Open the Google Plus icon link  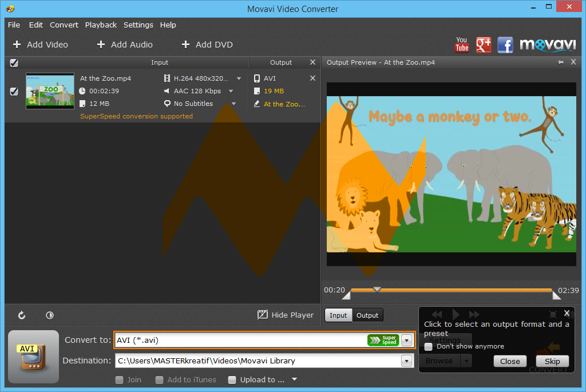click(x=483, y=45)
